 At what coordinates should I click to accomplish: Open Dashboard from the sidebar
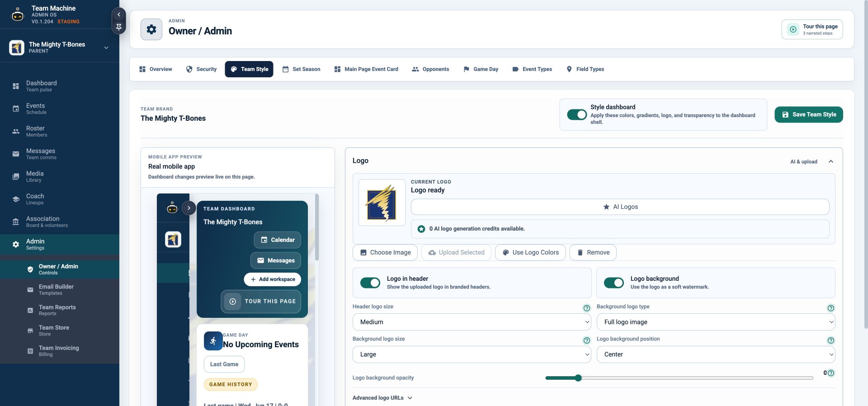pos(60,86)
